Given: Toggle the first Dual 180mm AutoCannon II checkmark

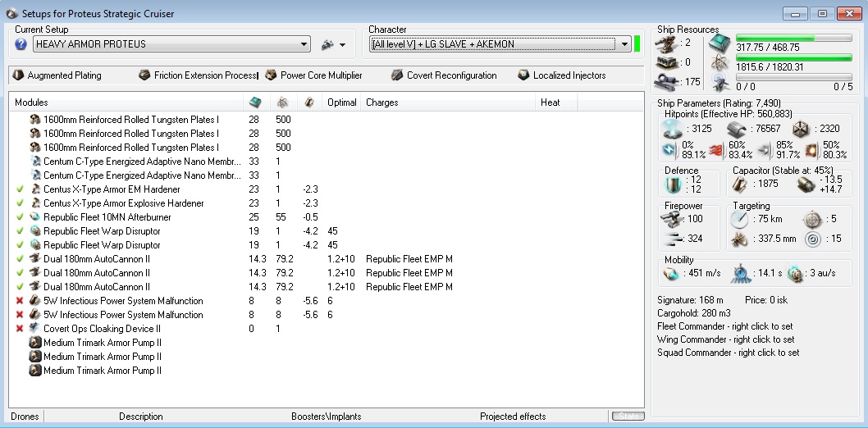Looking at the screenshot, I should pos(20,259).
